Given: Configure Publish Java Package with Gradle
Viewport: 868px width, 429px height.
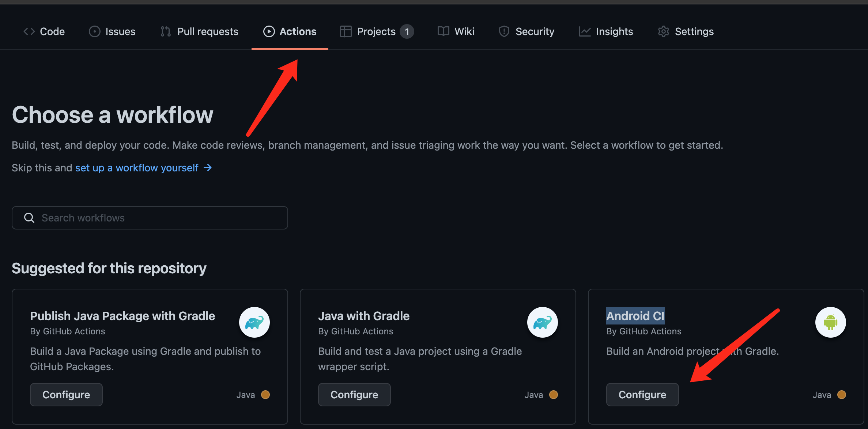Looking at the screenshot, I should click(x=66, y=395).
